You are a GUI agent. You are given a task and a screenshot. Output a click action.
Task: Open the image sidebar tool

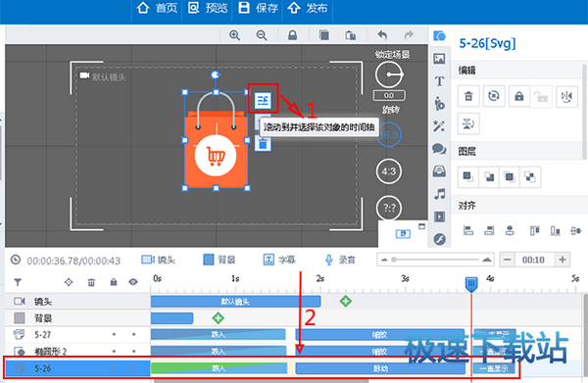coord(439,59)
